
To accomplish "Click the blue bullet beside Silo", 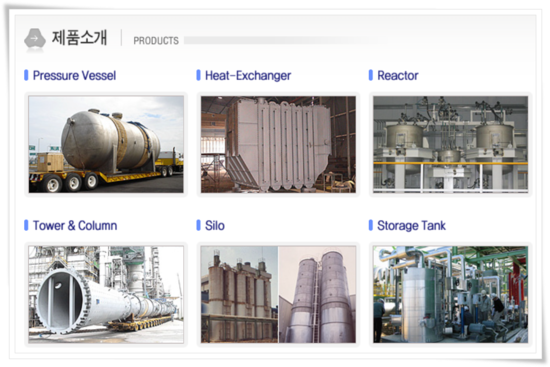I will [x=199, y=225].
